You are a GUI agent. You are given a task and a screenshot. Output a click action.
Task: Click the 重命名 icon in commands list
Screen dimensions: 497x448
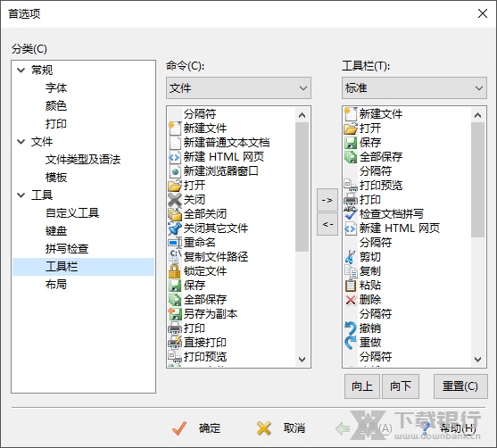pos(175,243)
